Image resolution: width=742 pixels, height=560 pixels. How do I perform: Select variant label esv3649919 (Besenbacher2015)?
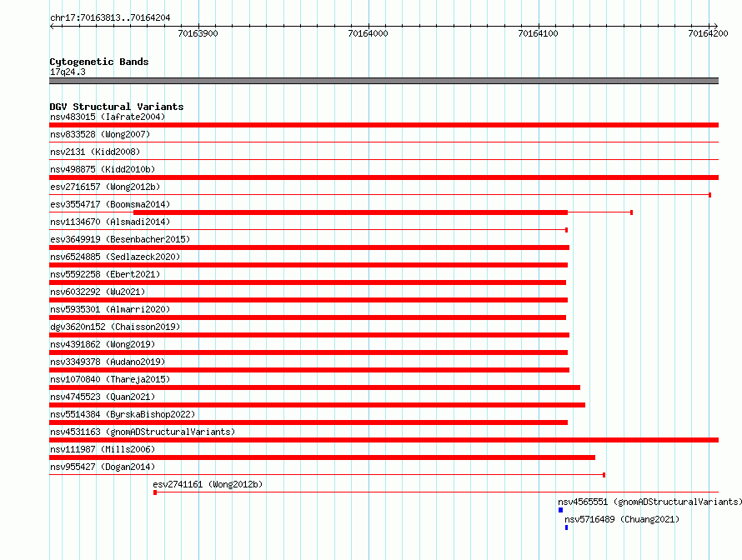pos(120,239)
